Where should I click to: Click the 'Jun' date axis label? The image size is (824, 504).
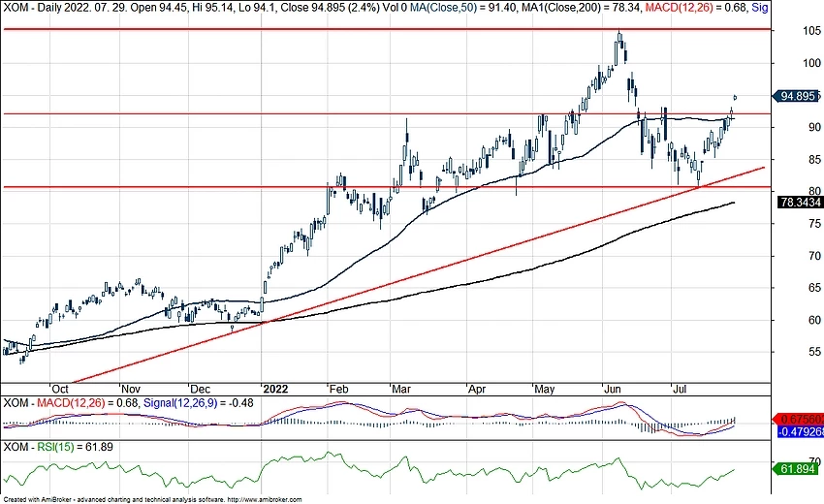coord(613,390)
